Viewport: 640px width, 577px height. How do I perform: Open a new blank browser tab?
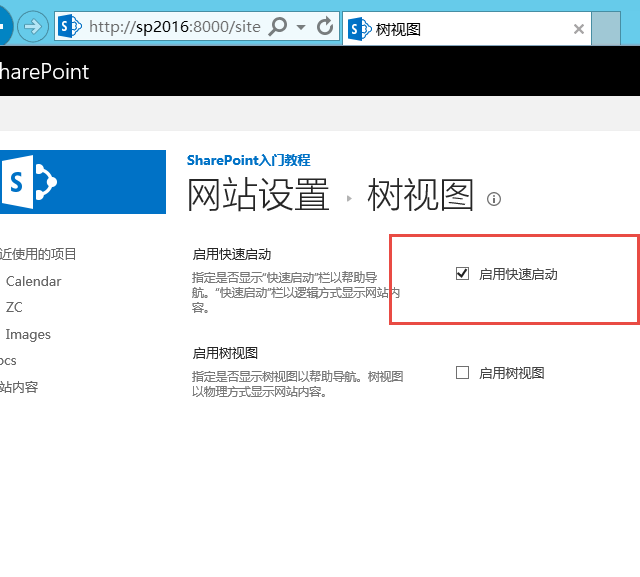[x=606, y=29]
